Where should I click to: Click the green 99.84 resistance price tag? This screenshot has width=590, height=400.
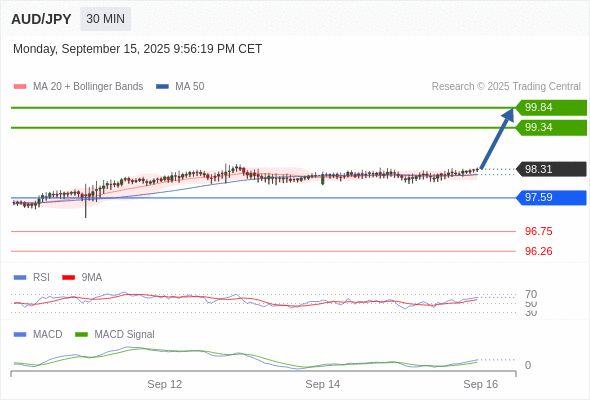pyautogui.click(x=551, y=108)
